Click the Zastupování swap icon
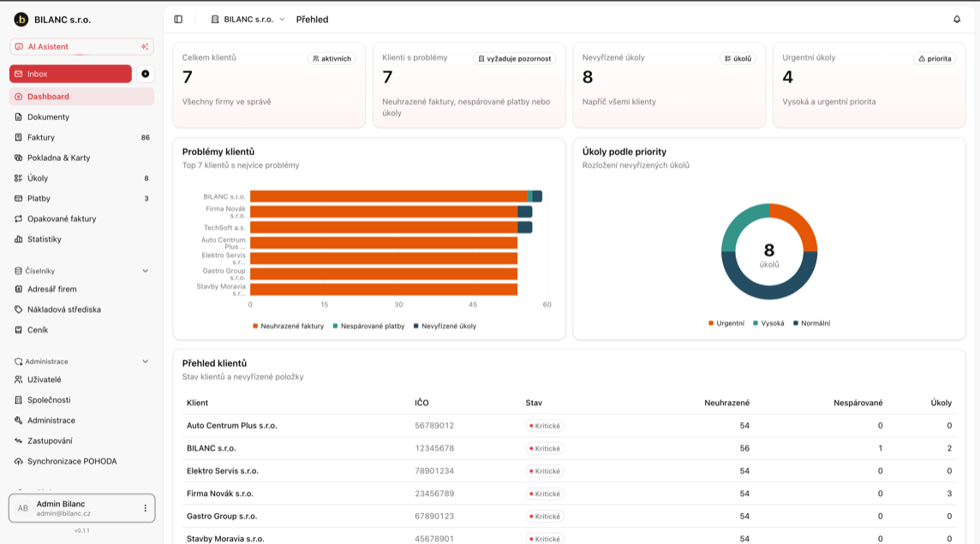 coord(18,441)
